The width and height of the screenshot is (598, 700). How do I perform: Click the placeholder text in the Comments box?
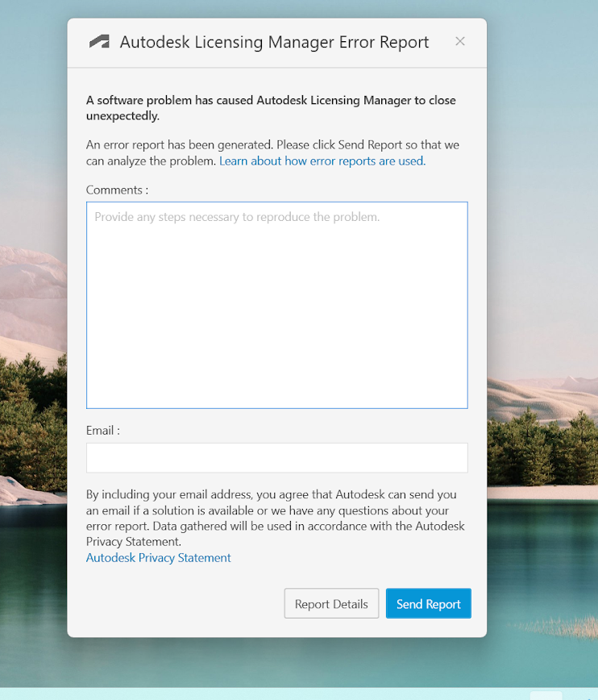click(x=237, y=218)
